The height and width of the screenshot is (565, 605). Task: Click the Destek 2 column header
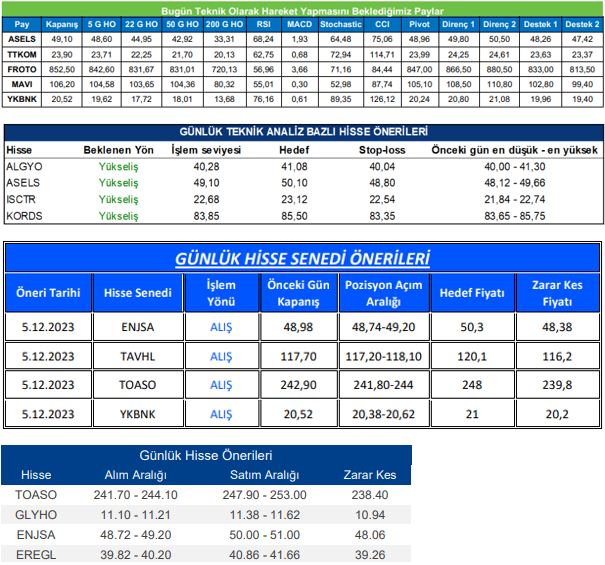[x=582, y=24]
